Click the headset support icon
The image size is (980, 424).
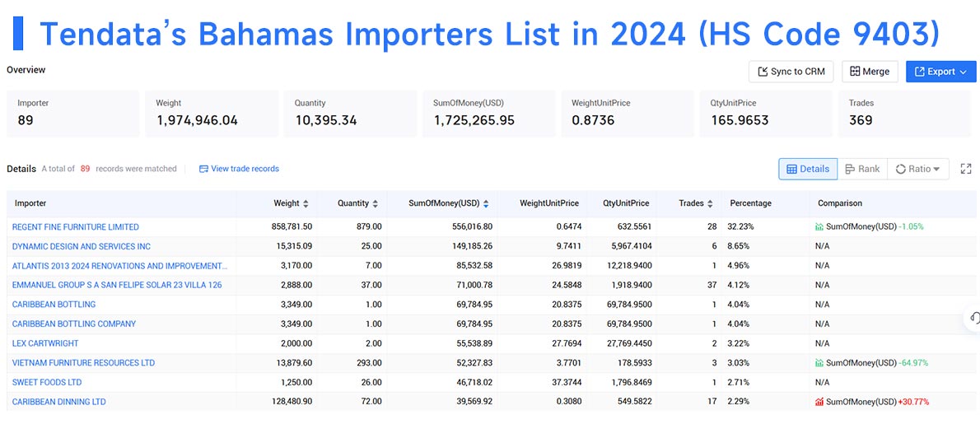tap(973, 318)
